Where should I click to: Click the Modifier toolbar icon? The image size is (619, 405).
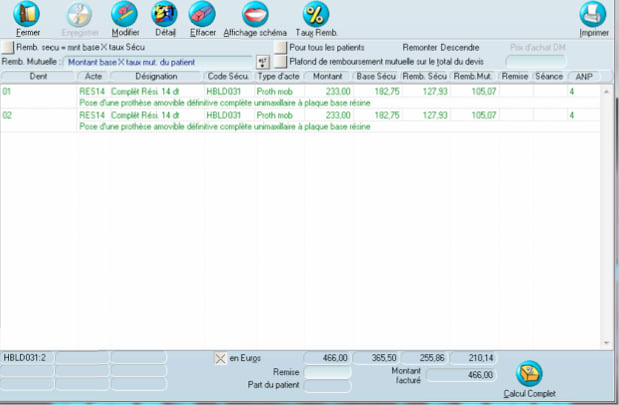[x=125, y=15]
